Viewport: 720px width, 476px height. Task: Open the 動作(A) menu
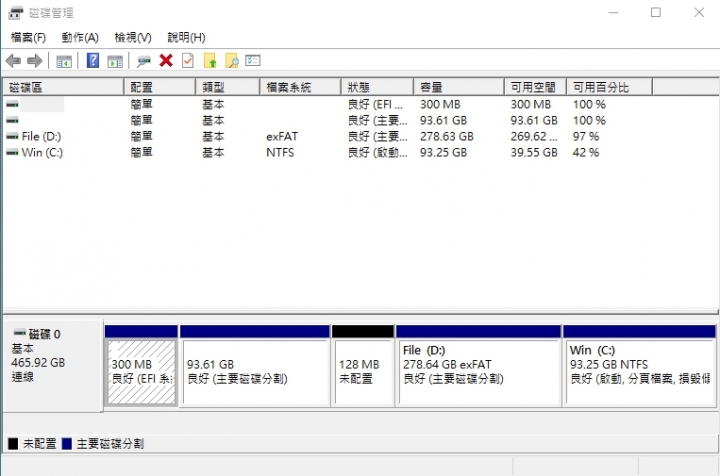(x=80, y=38)
